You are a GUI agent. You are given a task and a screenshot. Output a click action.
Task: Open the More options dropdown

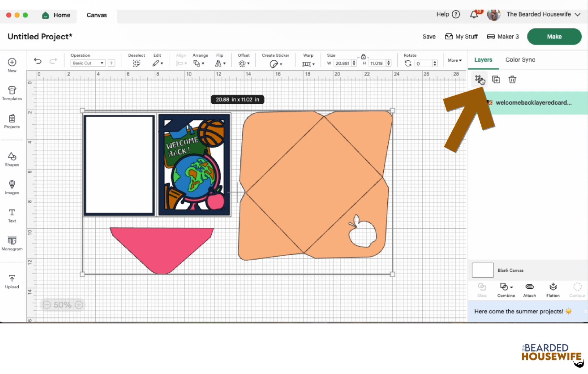pos(454,60)
